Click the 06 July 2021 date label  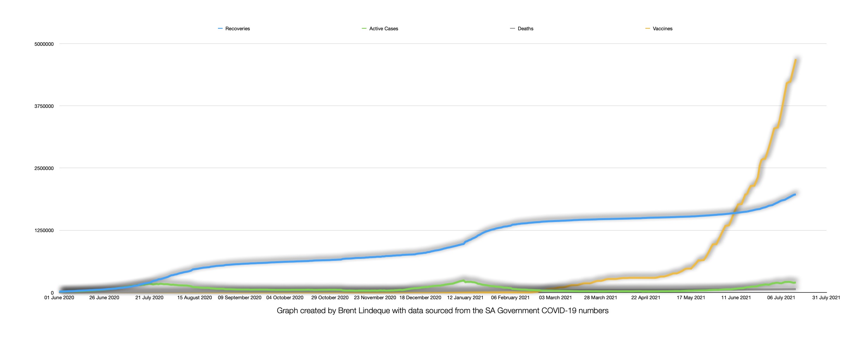[781, 298]
